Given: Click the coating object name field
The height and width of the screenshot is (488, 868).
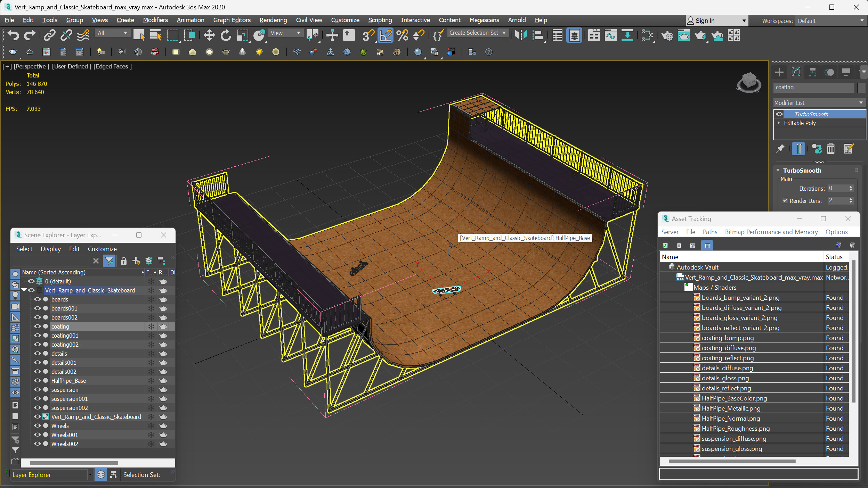Looking at the screenshot, I should tap(814, 88).
